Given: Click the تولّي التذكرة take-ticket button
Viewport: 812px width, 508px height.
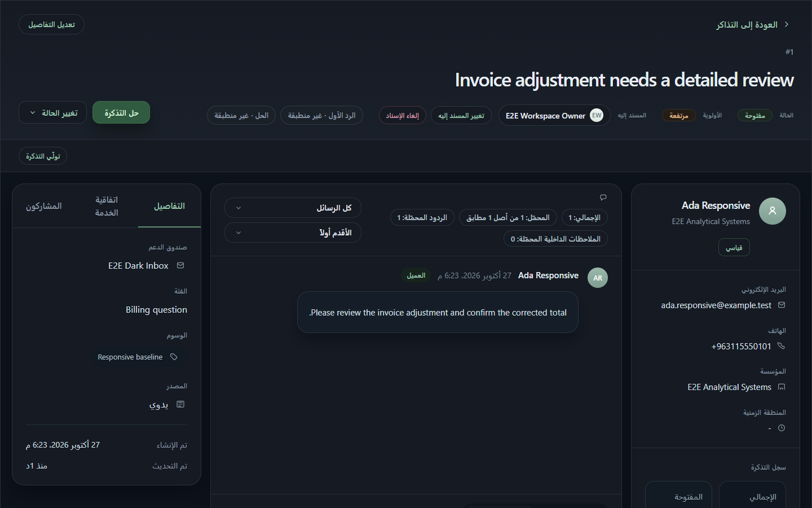Looking at the screenshot, I should pyautogui.click(x=43, y=156).
